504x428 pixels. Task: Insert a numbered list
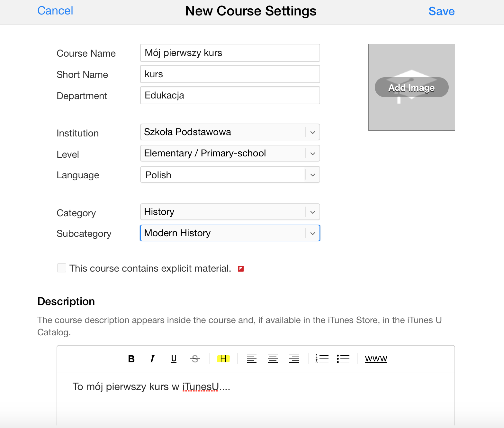322,359
